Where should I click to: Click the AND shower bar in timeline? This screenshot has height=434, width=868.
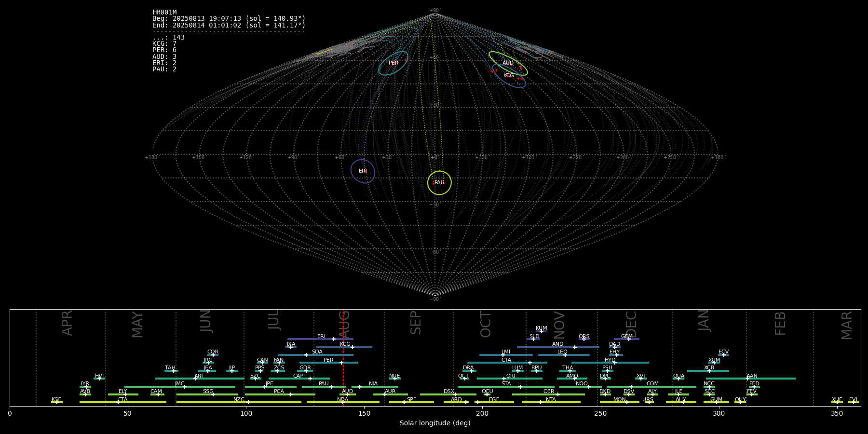click(x=558, y=347)
